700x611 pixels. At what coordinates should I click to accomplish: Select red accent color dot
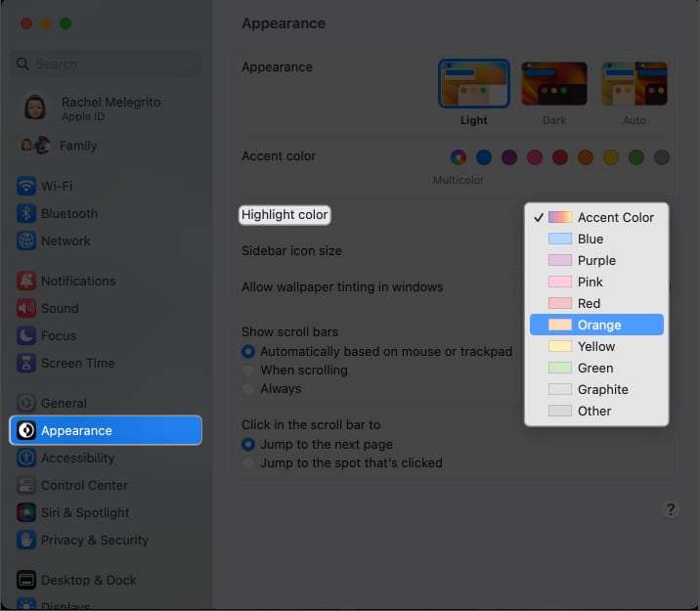560,157
